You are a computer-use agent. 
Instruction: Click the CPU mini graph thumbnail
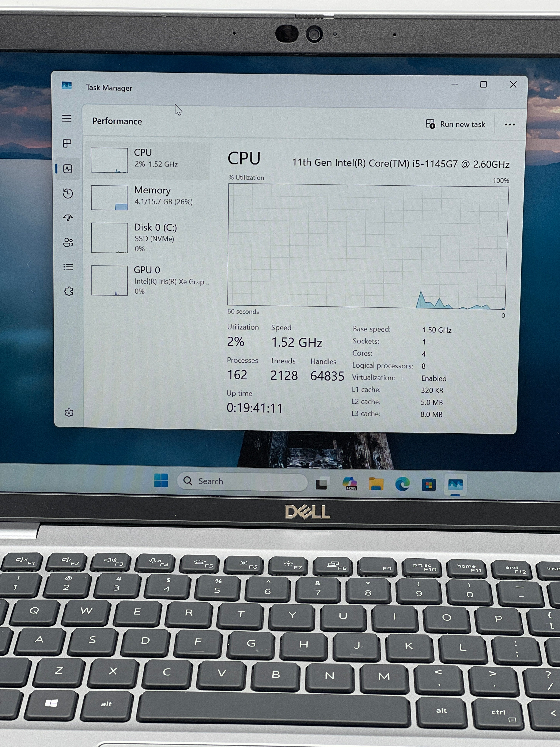109,160
